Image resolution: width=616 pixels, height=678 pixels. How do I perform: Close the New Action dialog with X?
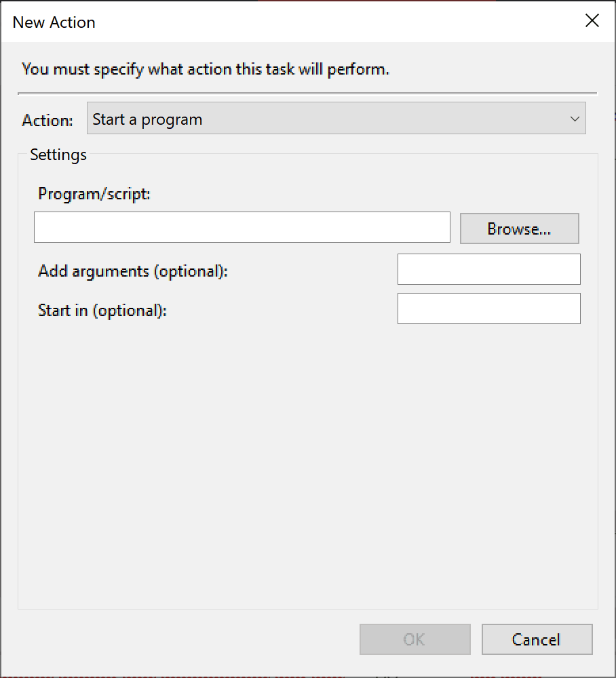(x=592, y=20)
